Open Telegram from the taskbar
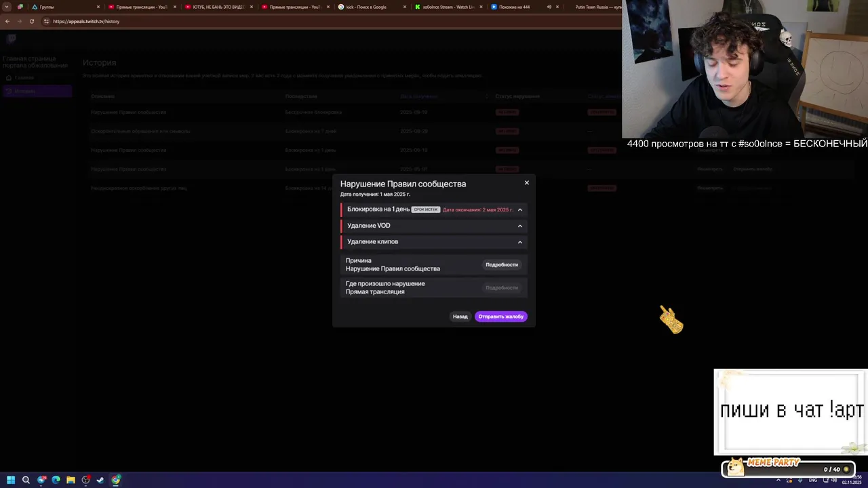Image resolution: width=868 pixels, height=488 pixels. (41, 480)
